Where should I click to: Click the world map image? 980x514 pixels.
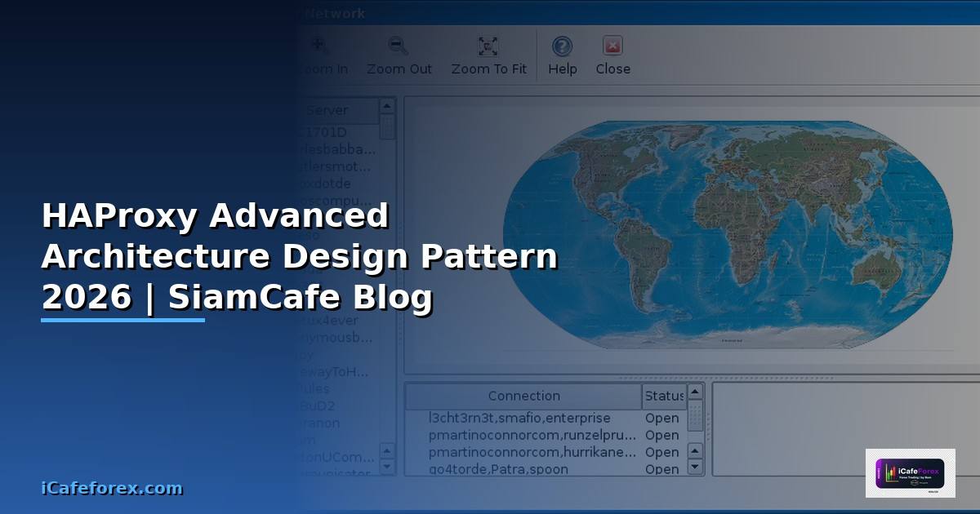(727, 235)
